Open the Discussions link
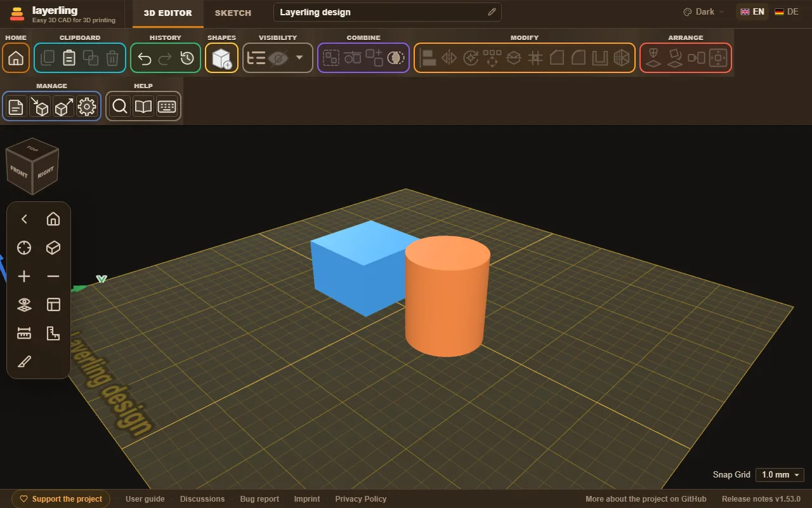 202,499
